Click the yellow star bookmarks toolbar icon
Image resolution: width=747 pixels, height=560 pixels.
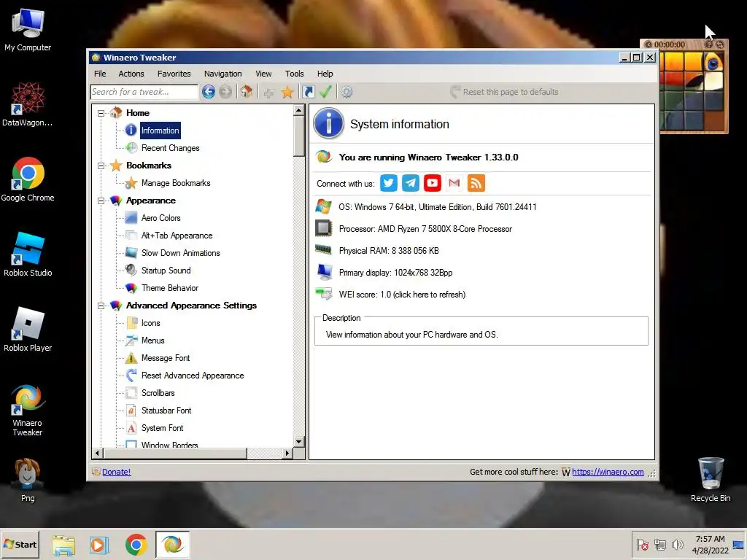[x=287, y=92]
